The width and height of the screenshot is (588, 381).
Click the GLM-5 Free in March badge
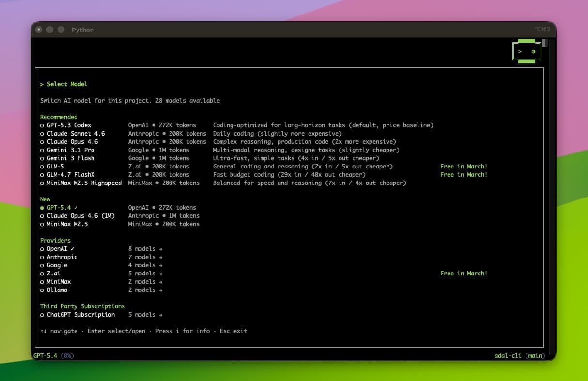tap(464, 167)
